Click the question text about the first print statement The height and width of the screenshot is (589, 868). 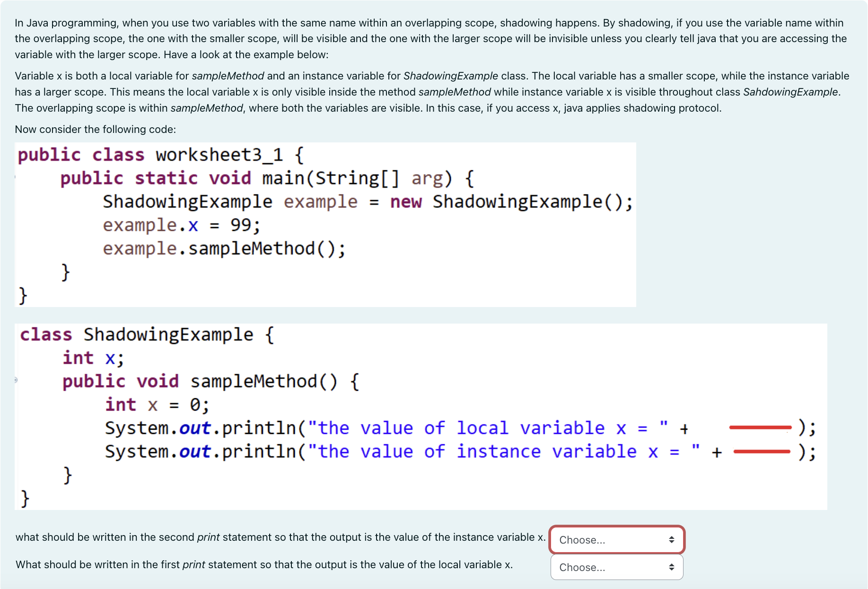[x=264, y=564]
